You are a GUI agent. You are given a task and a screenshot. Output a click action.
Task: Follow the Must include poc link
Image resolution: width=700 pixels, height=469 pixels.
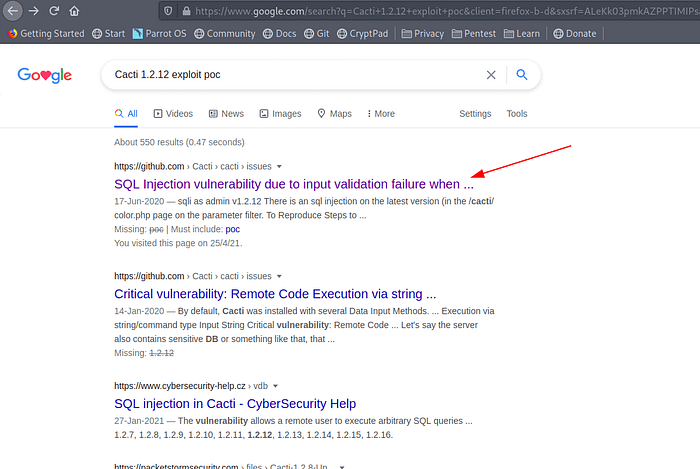[233, 229]
